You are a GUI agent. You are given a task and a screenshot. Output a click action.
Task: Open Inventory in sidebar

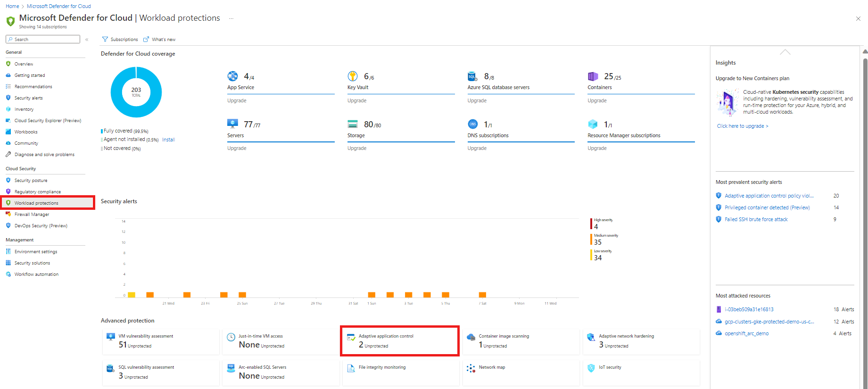24,109
